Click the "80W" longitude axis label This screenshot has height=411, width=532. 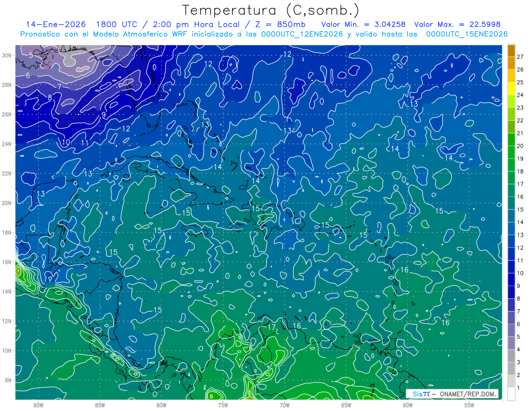click(161, 405)
